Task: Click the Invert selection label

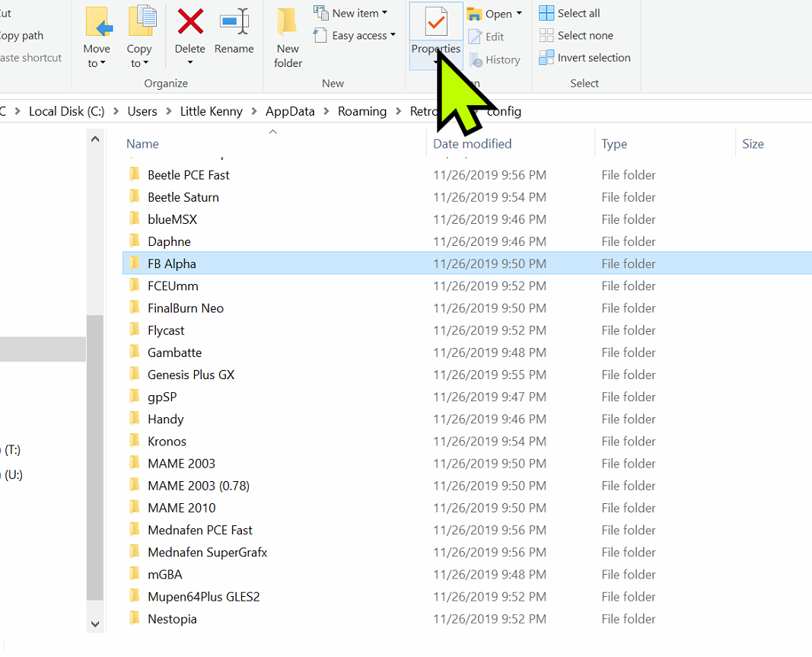Action: pyautogui.click(x=594, y=58)
